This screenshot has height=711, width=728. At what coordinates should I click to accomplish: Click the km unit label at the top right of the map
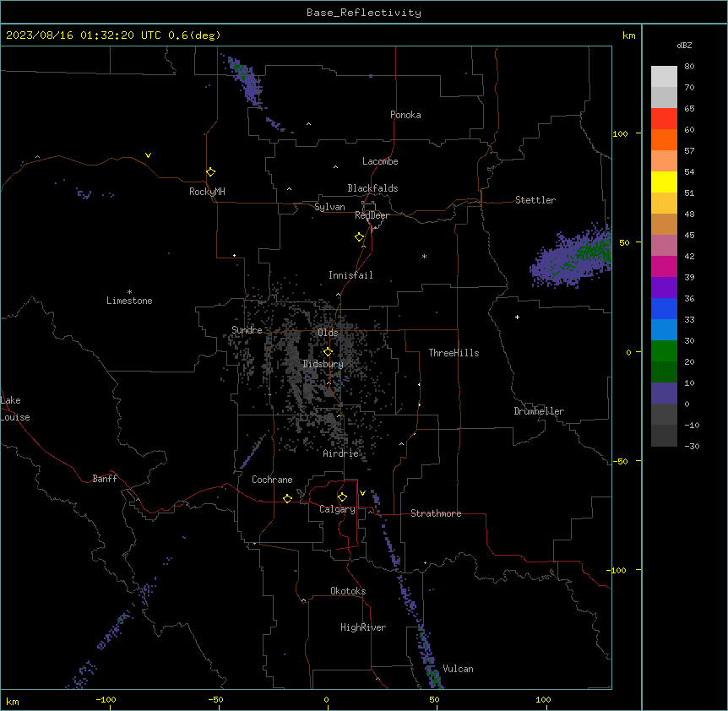[x=628, y=35]
